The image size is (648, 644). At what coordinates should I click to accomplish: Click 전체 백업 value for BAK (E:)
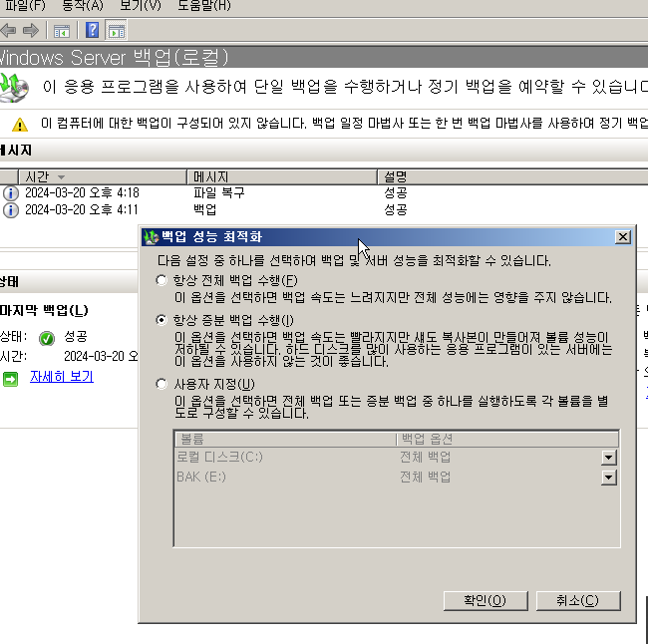[425, 478]
